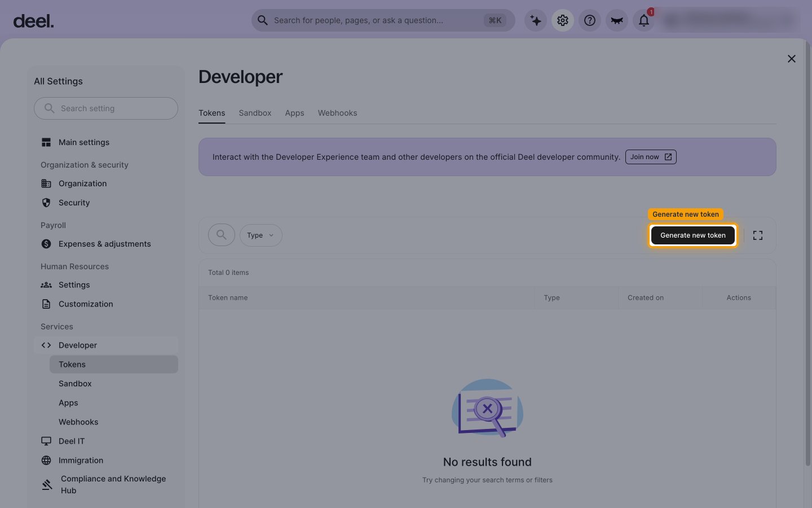Click the page vertical scrollbar
The width and height of the screenshot is (812, 508).
(807, 254)
